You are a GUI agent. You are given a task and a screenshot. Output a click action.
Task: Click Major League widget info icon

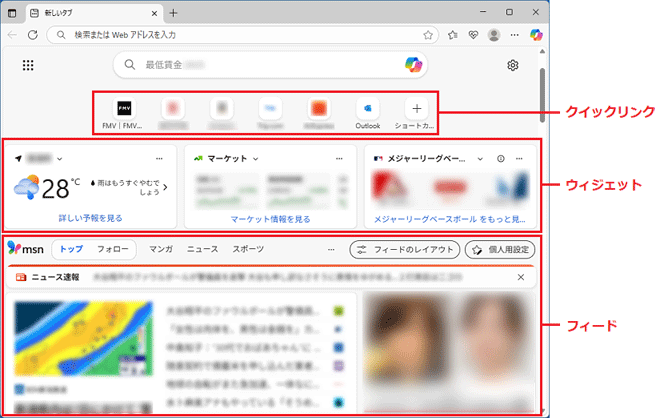[x=501, y=158]
